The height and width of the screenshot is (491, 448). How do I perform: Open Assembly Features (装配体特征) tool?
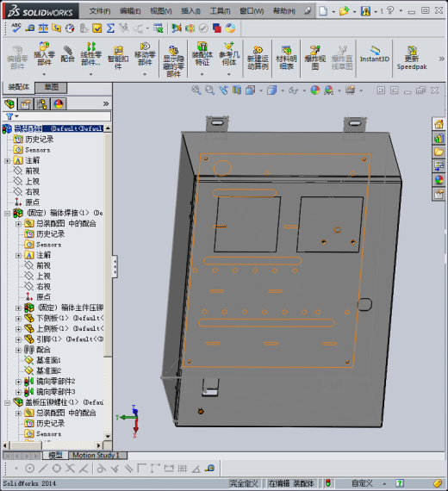click(202, 54)
